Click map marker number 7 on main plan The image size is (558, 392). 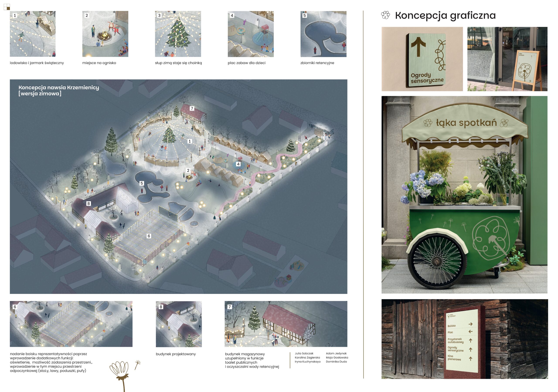pos(192,108)
